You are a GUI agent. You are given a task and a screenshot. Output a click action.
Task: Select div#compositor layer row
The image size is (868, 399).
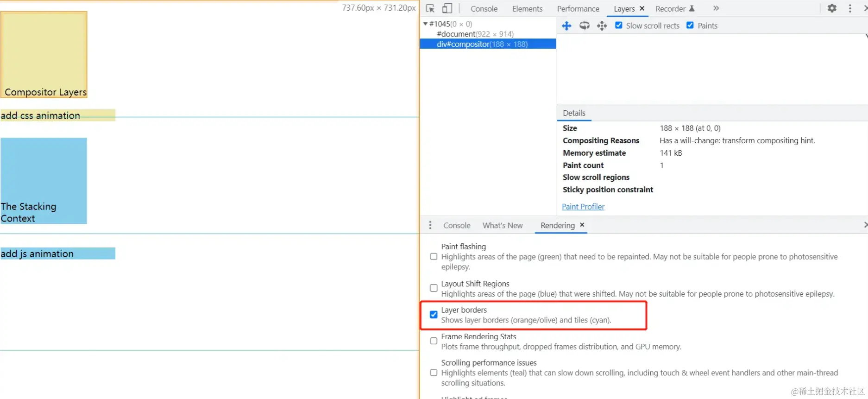pyautogui.click(x=488, y=44)
